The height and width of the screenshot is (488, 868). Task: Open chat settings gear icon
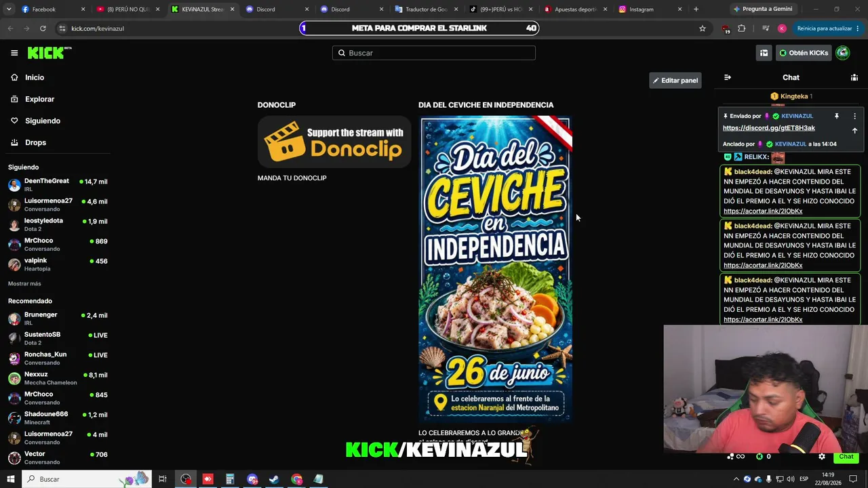822,457
